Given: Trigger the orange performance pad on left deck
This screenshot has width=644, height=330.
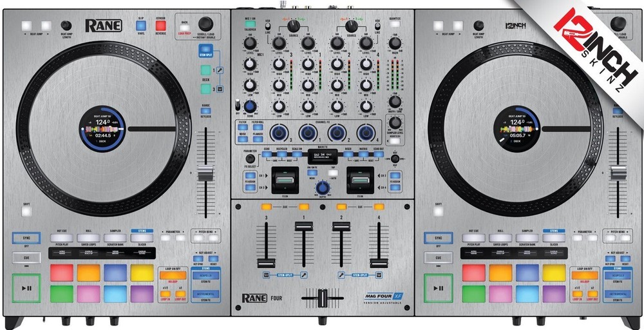Looking at the screenshot, I should (89, 273).
